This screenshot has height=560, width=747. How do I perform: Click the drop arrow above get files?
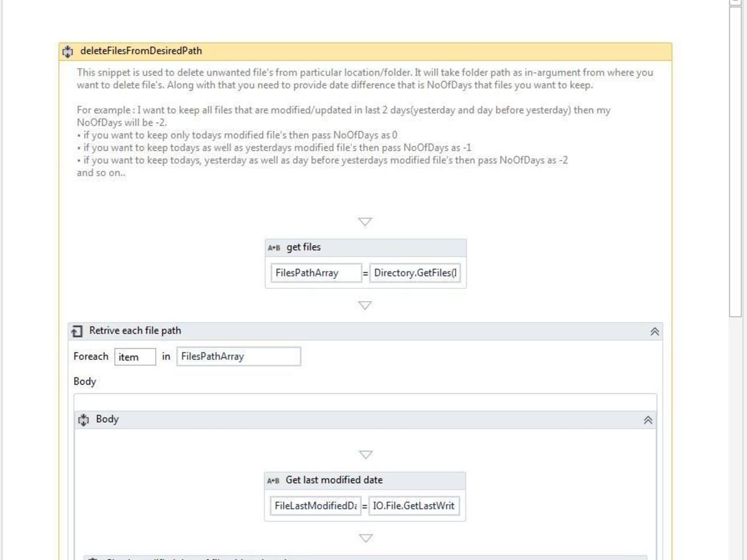coord(365,222)
